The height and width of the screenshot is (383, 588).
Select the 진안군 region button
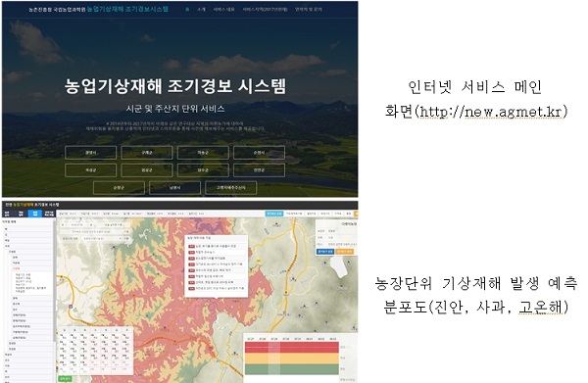click(x=259, y=170)
